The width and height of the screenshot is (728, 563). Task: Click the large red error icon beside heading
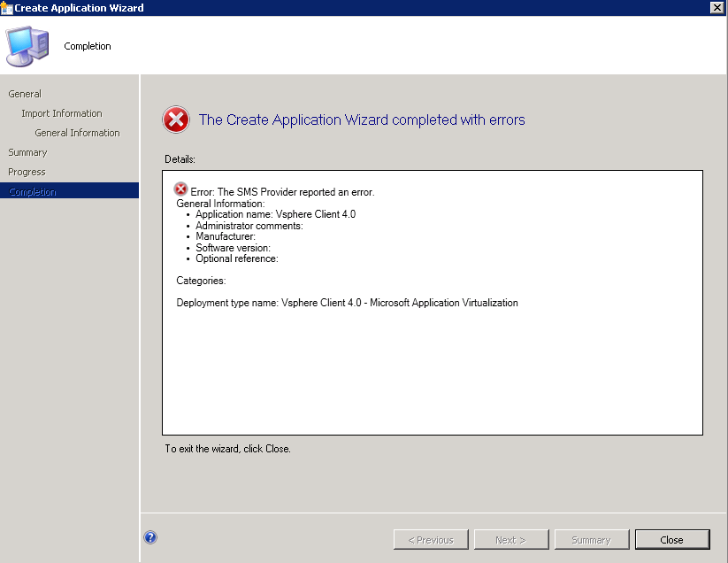pos(176,120)
